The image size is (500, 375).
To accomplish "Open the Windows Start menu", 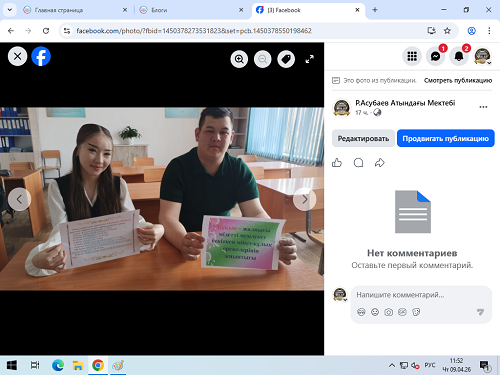I will pos(12,365).
